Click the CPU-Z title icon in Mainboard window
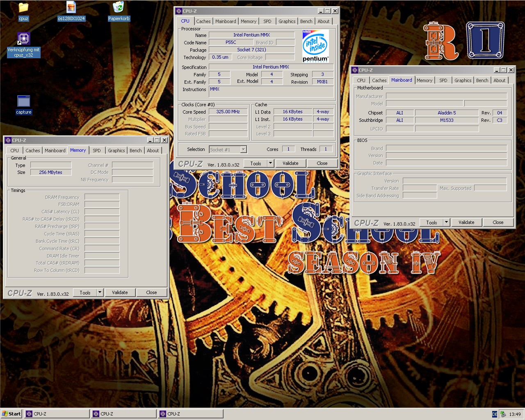This screenshot has height=420, width=525. [x=355, y=70]
